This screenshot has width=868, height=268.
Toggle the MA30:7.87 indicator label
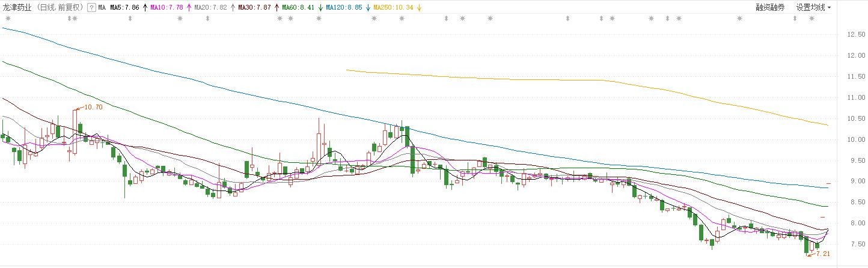(254, 8)
